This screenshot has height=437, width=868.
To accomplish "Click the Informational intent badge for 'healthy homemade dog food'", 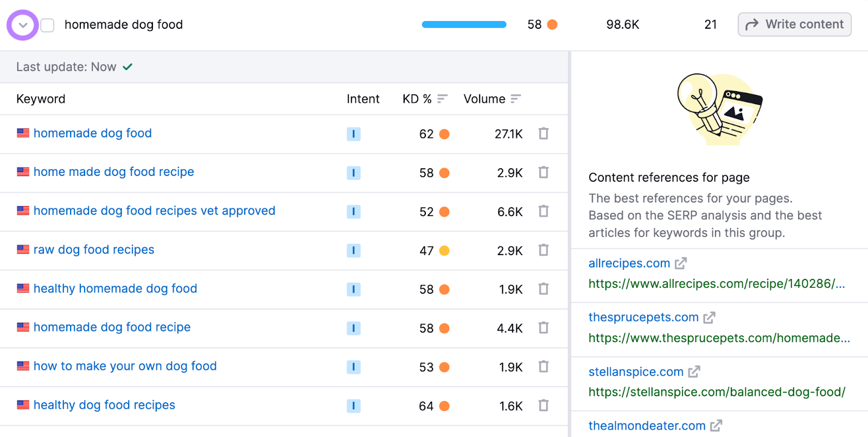I will click(x=353, y=289).
